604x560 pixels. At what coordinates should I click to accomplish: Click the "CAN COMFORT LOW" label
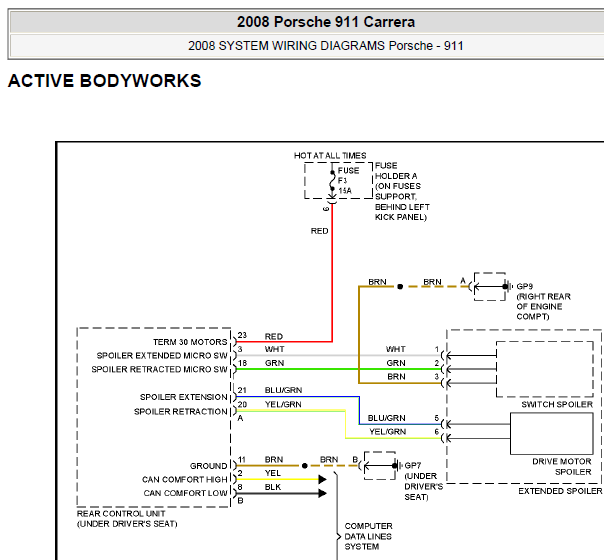tap(185, 493)
